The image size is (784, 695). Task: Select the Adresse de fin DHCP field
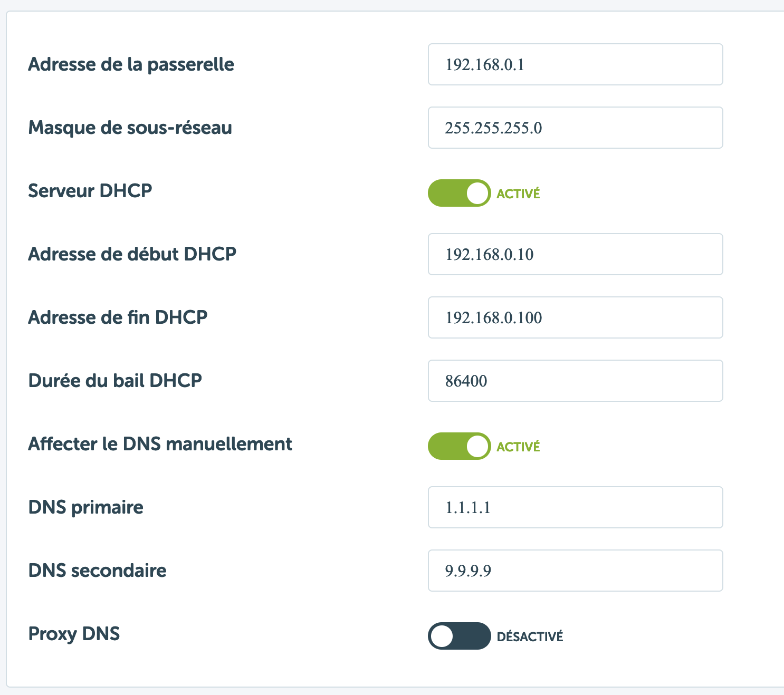click(x=575, y=317)
